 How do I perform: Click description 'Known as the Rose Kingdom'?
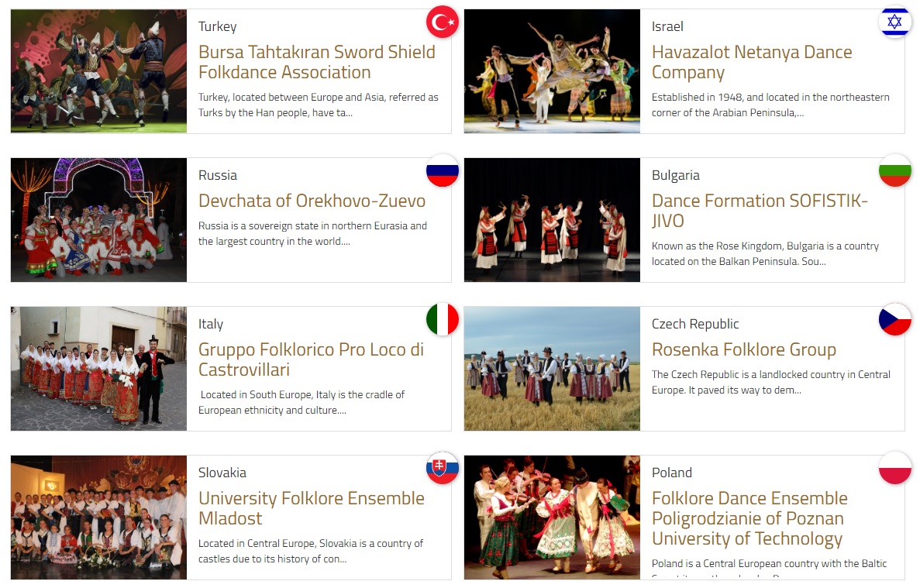765,254
